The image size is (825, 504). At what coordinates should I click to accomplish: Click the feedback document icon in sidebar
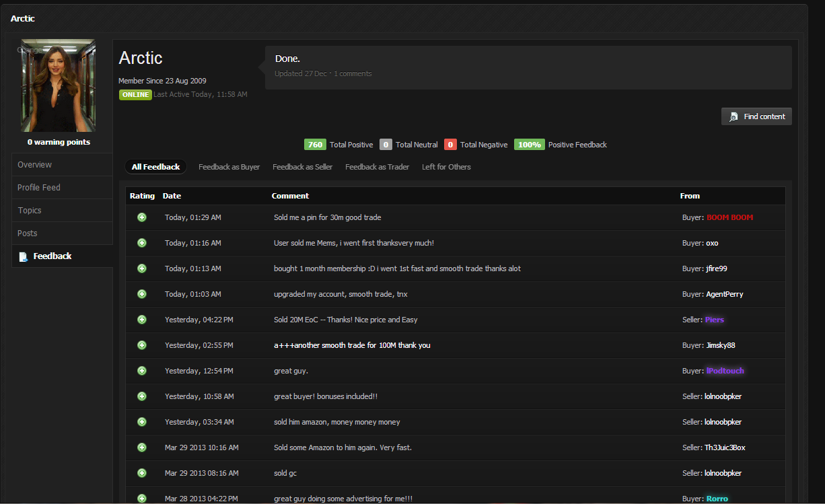tap(24, 256)
